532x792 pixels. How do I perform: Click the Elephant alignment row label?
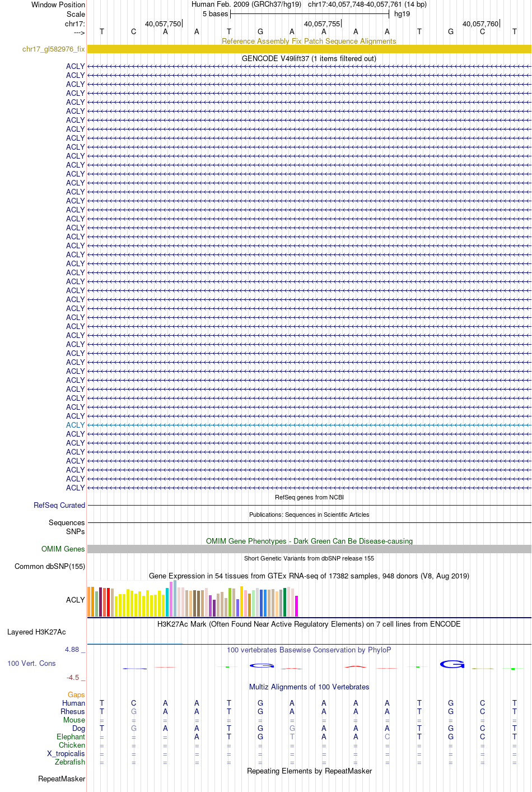click(71, 737)
